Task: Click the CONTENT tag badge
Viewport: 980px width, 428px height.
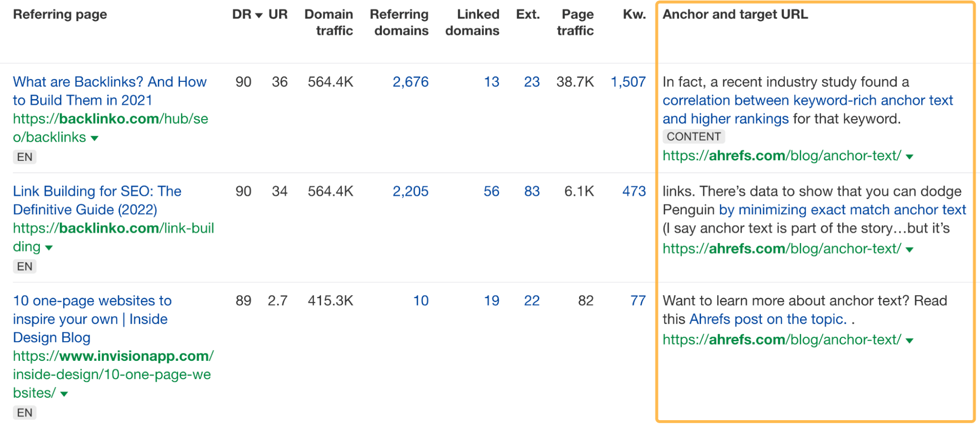Action: (x=693, y=137)
